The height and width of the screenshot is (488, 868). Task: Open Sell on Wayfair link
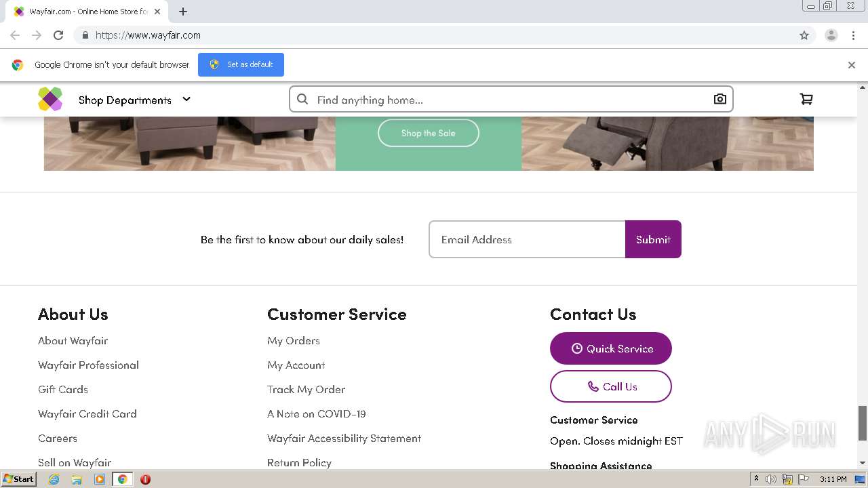(75, 462)
